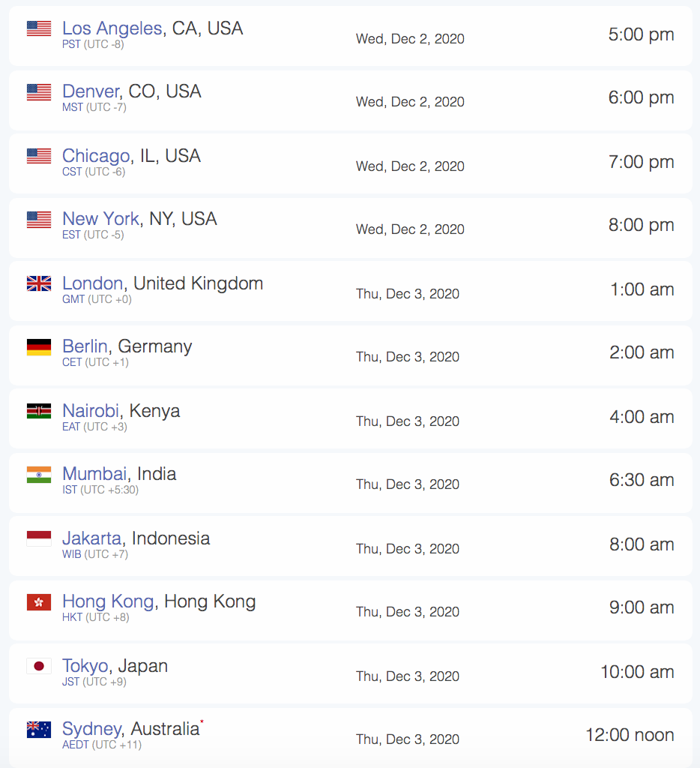The width and height of the screenshot is (700, 768).
Task: Click the Indian flag beside Mumbai
Action: [x=39, y=474]
